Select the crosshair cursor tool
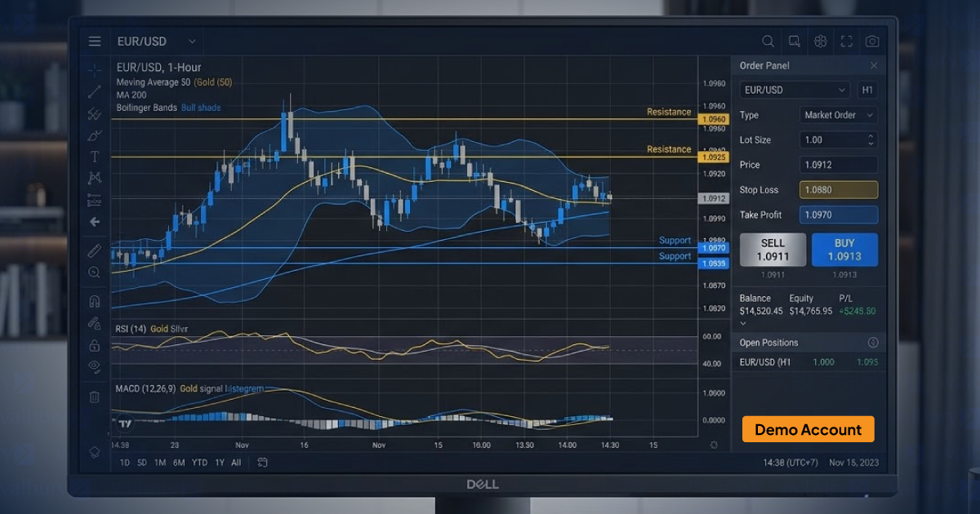Image resolution: width=980 pixels, height=514 pixels. coord(95,70)
